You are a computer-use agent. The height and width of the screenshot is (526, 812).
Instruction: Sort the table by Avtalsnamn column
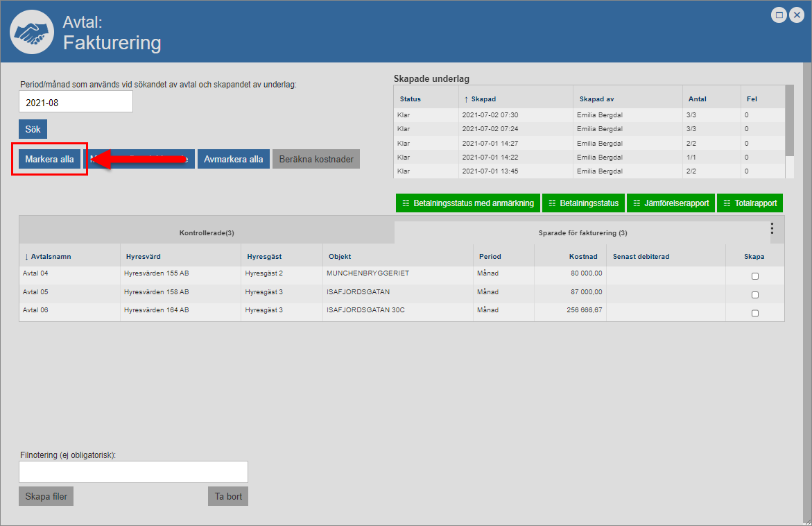pyautogui.click(x=48, y=257)
